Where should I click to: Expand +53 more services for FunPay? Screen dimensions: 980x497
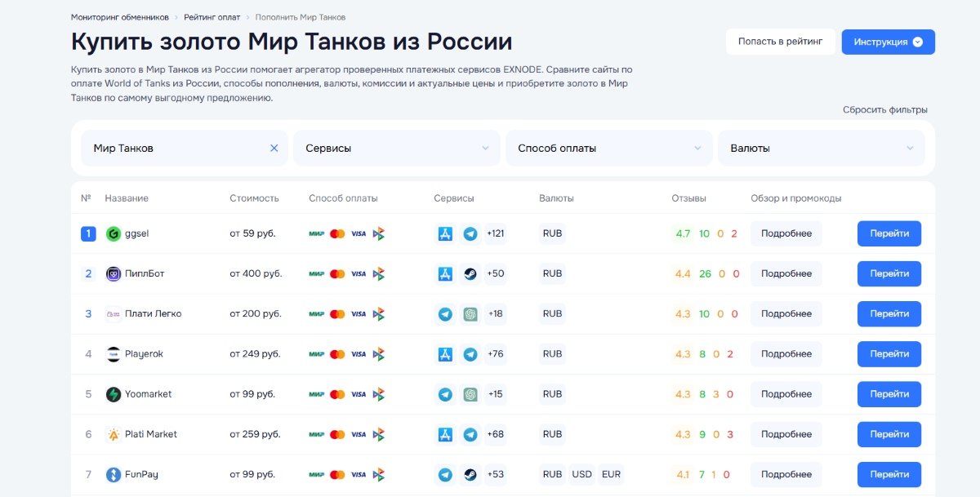(x=496, y=474)
